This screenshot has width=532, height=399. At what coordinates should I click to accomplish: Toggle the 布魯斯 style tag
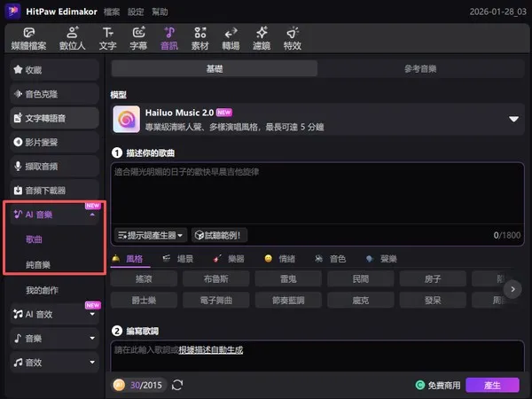[215, 279]
